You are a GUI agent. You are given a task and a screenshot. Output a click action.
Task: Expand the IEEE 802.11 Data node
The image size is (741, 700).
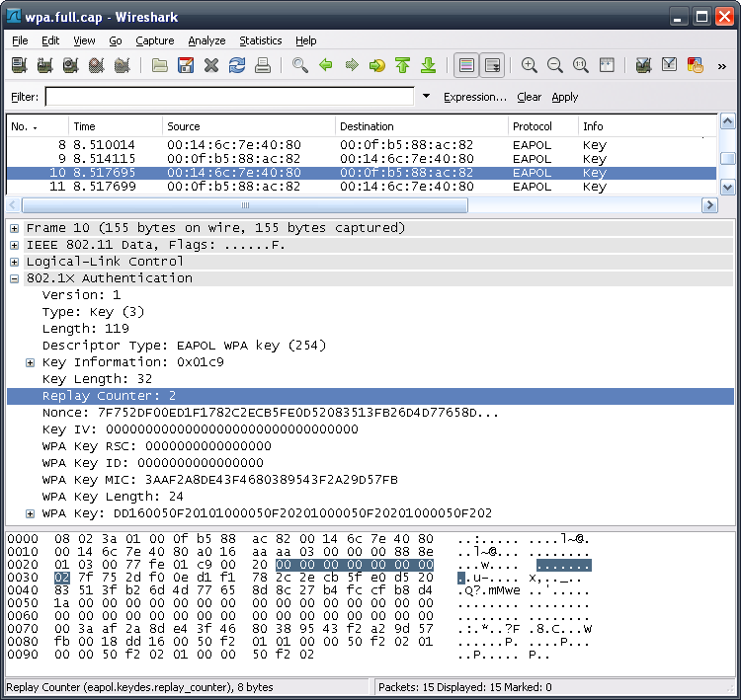tap(15, 245)
